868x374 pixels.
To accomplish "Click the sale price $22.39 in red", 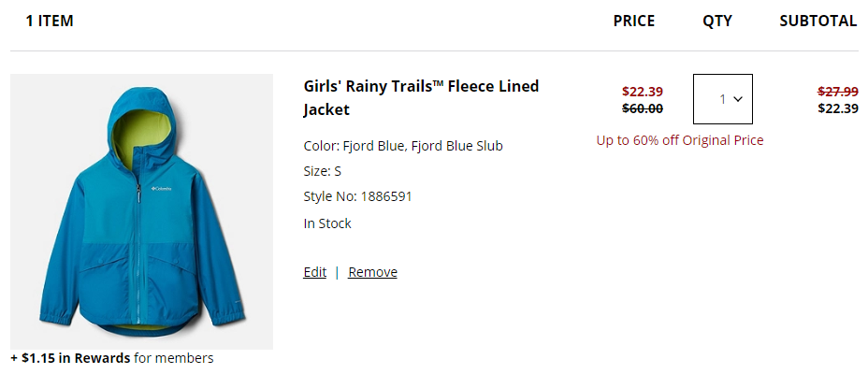I will pyautogui.click(x=643, y=92).
